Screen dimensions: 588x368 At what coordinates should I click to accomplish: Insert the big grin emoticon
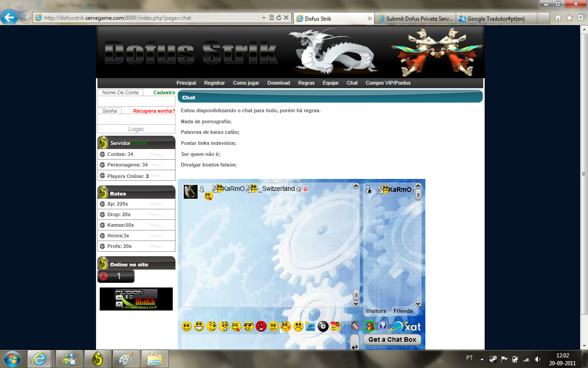coord(199,327)
